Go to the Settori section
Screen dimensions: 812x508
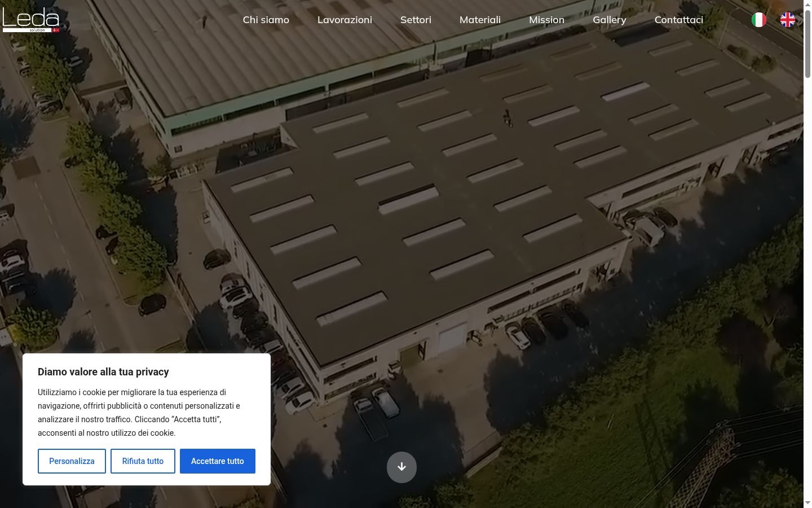point(416,20)
